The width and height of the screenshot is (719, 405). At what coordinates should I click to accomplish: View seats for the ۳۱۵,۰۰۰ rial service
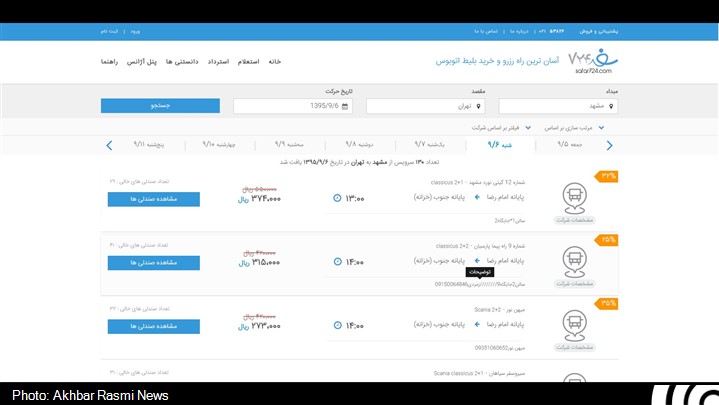pos(154,263)
